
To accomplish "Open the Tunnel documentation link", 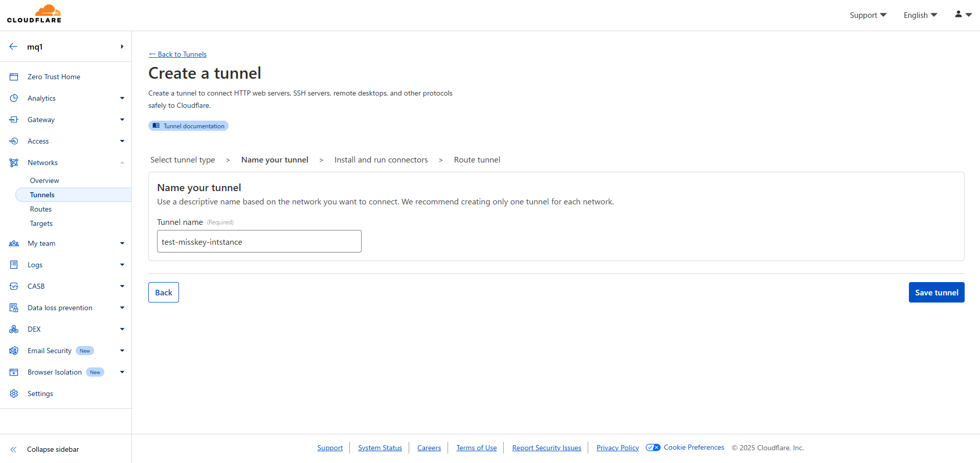I will [x=188, y=126].
